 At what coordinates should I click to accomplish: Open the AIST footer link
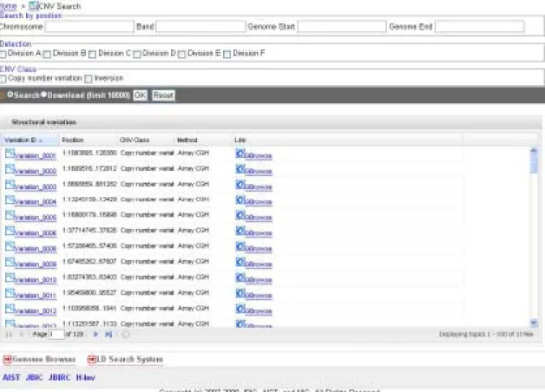pyautogui.click(x=11, y=377)
